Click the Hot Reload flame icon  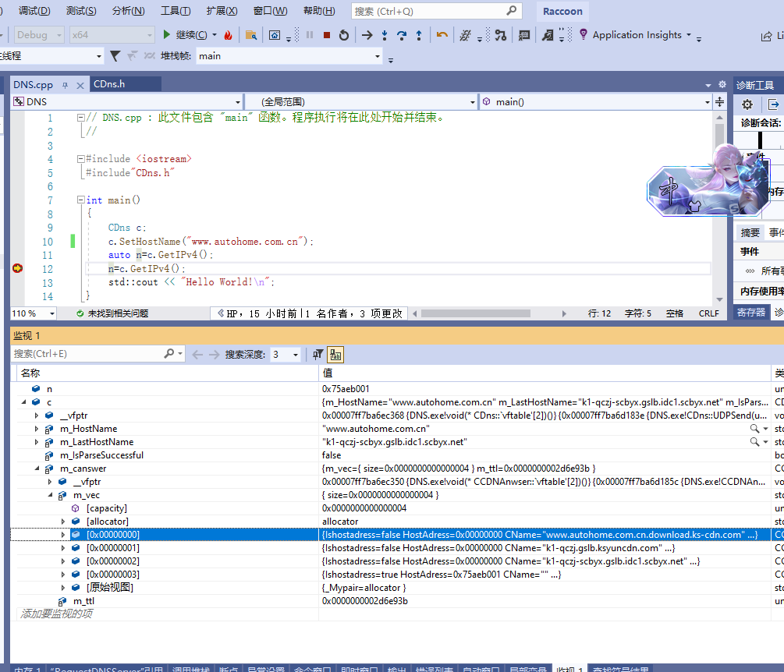(x=228, y=35)
